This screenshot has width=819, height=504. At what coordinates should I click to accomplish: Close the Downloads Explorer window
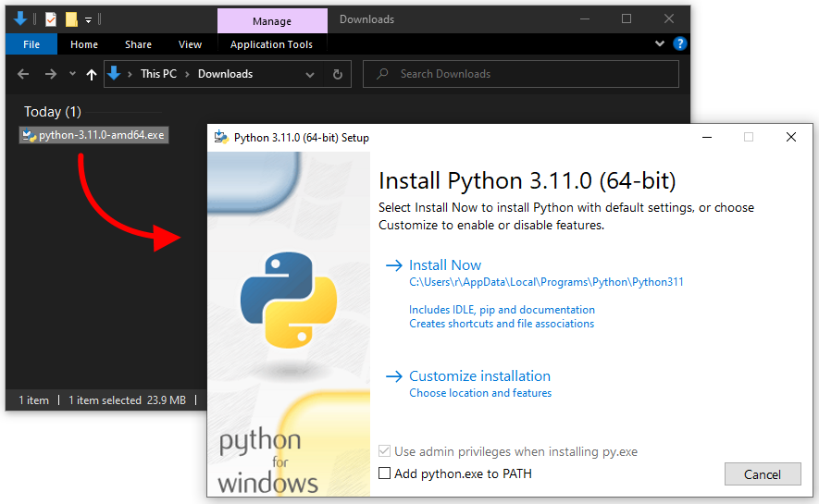(x=668, y=19)
